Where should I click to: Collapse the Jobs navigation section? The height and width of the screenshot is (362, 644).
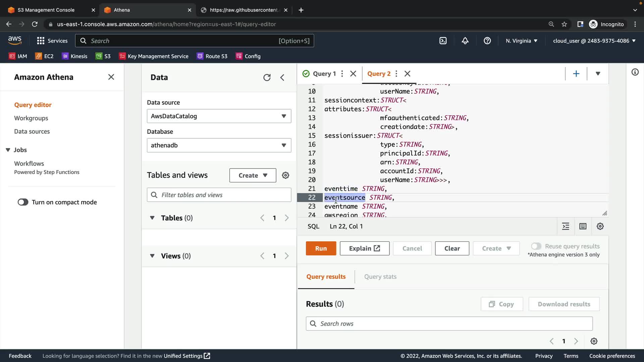8,150
